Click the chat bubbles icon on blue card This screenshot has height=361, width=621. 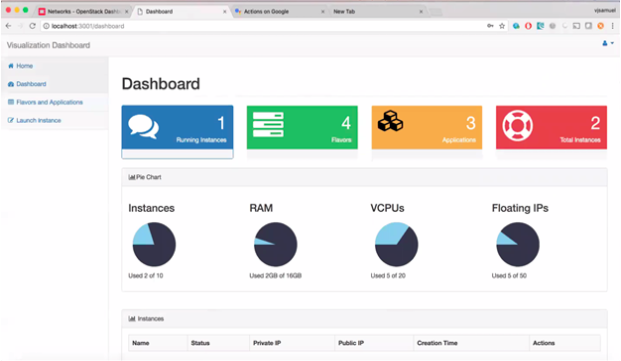(143, 127)
